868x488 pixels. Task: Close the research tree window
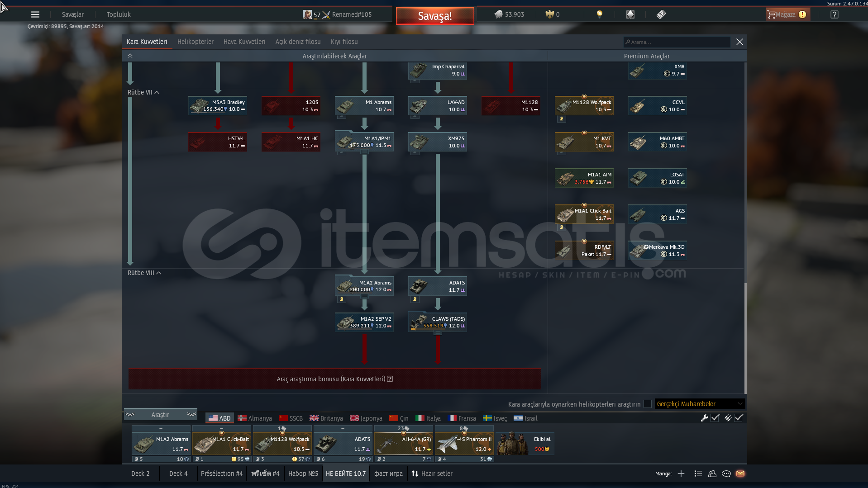point(739,42)
